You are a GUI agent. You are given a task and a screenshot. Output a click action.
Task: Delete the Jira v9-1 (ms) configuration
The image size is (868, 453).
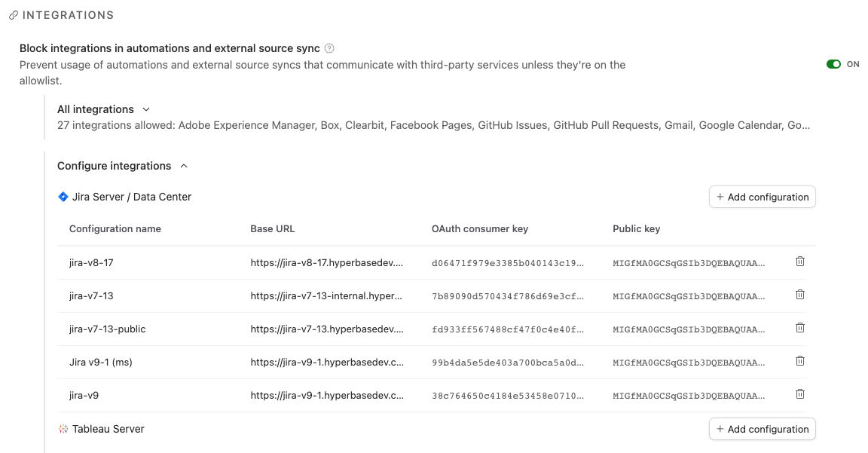pyautogui.click(x=800, y=361)
